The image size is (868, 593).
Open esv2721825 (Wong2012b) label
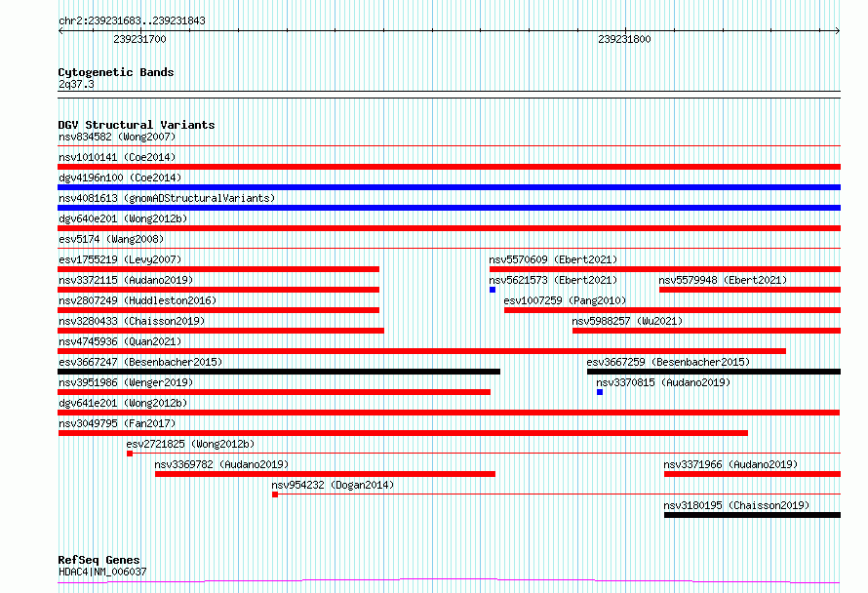(190, 444)
